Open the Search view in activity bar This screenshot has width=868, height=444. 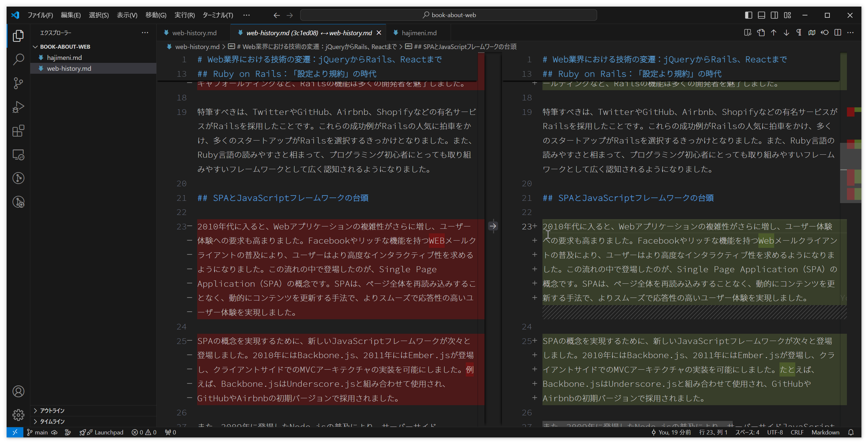18,59
